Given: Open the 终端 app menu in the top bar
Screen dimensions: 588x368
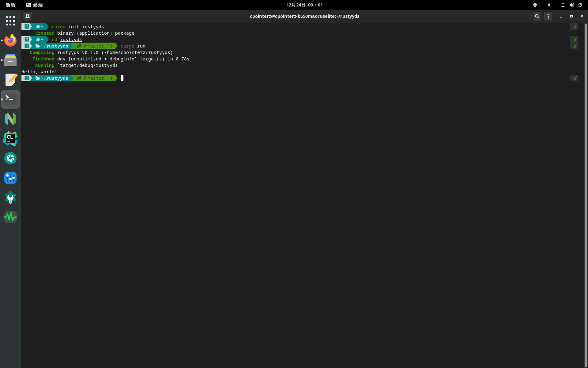Looking at the screenshot, I should 35,5.
